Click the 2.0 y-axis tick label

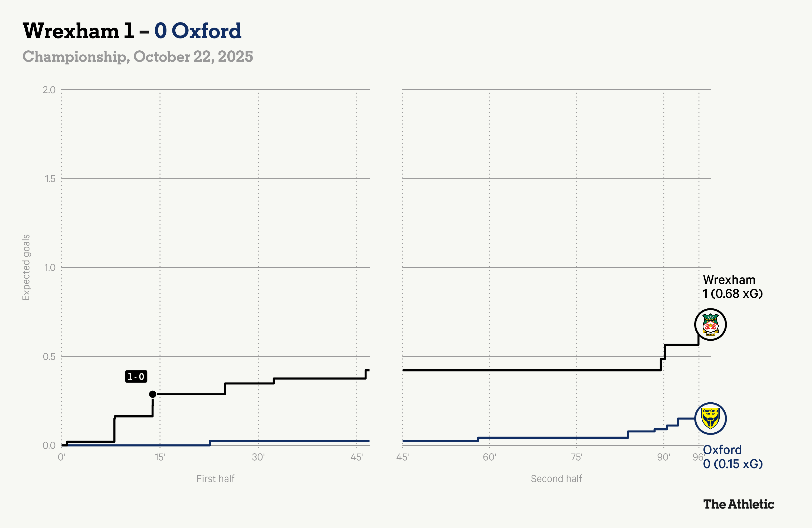49,90
